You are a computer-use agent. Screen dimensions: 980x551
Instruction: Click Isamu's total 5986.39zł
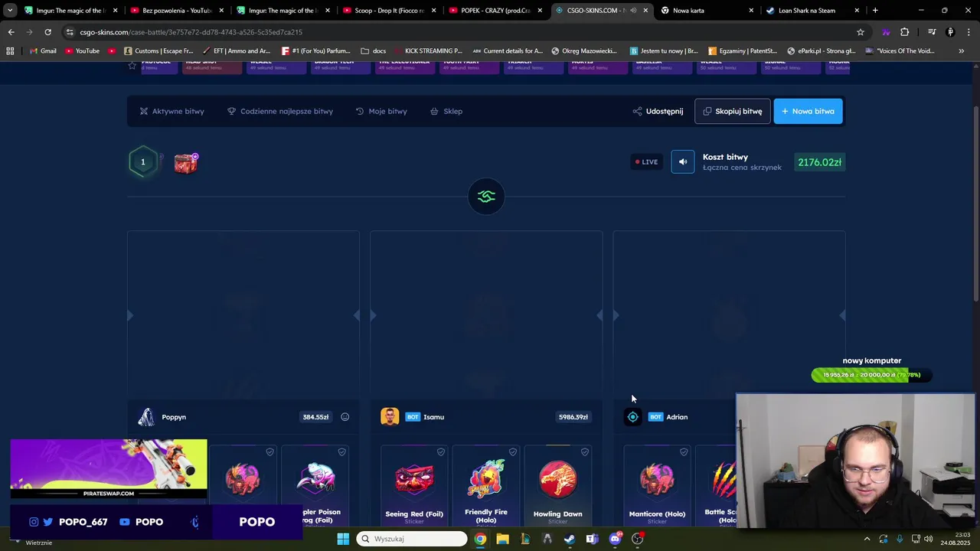click(573, 417)
